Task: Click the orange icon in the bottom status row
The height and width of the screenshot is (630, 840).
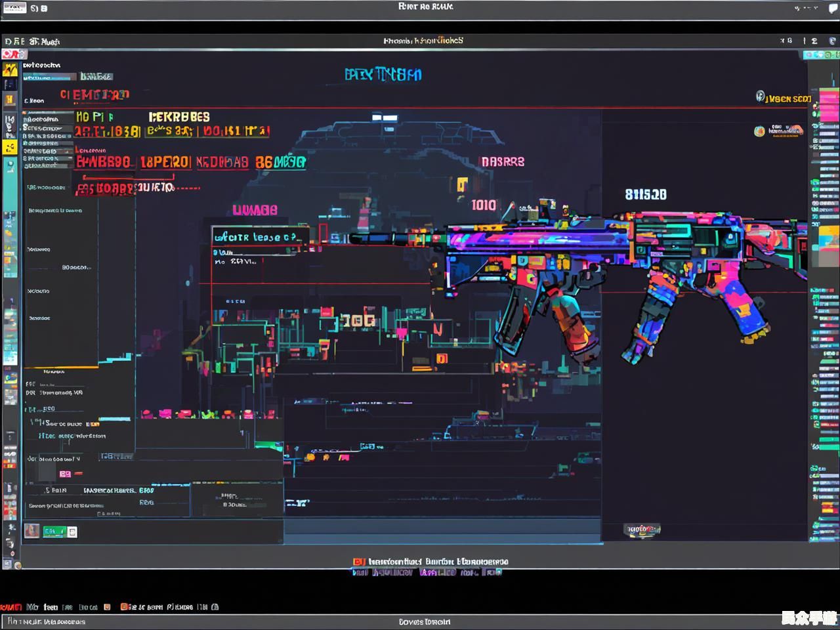Action: pyautogui.click(x=124, y=607)
